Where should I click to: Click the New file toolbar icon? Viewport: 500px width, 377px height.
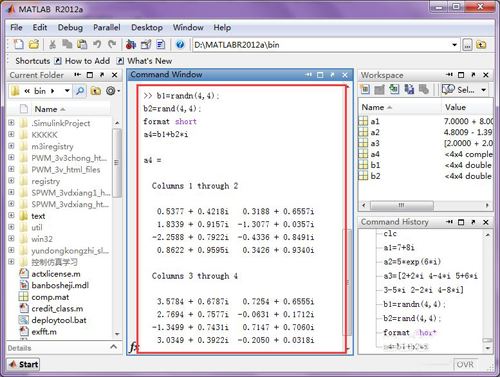(x=18, y=44)
